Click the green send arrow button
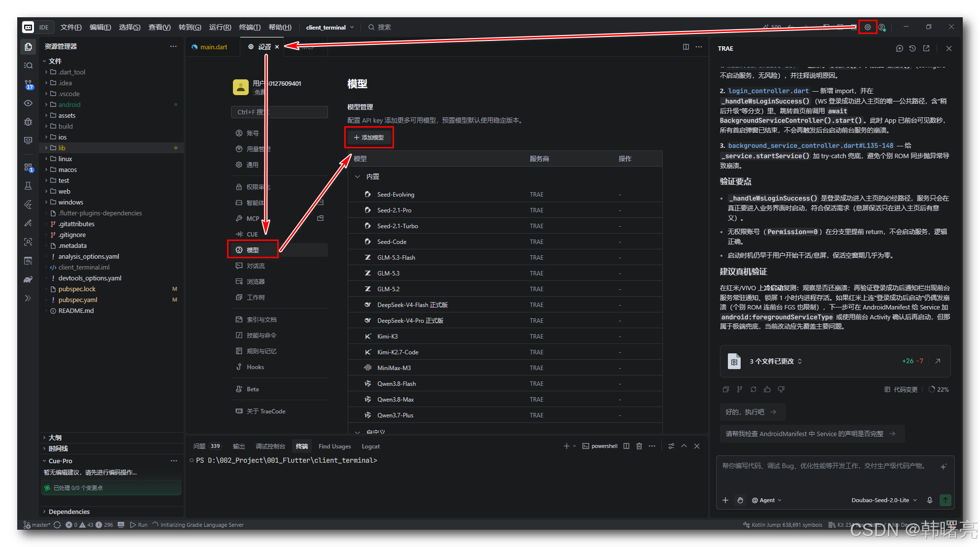The width and height of the screenshot is (980, 547). (x=946, y=500)
